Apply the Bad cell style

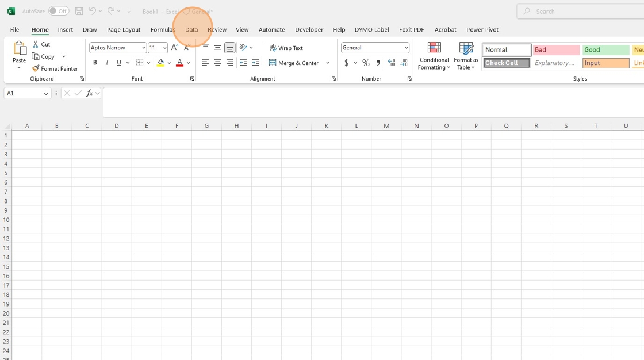[x=556, y=49]
